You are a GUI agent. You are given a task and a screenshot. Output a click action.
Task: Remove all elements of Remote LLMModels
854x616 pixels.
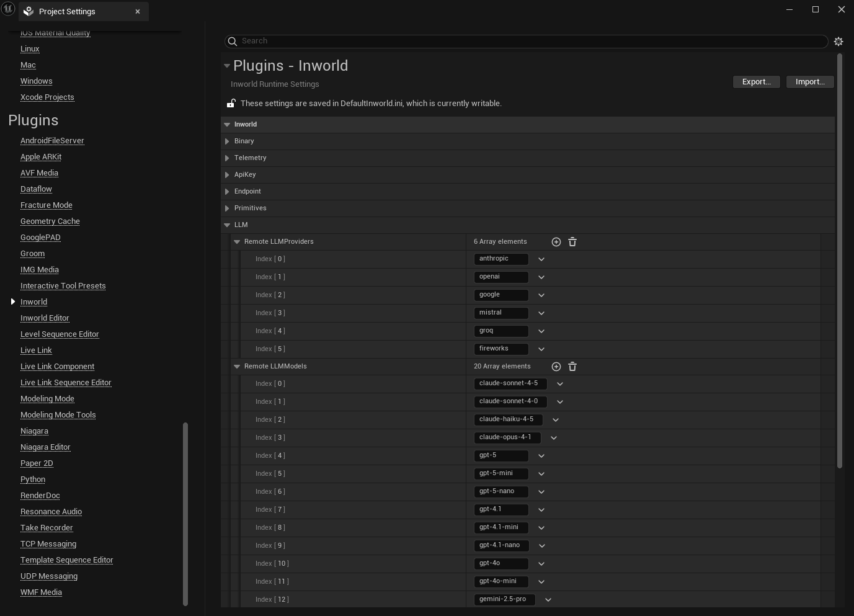tap(572, 367)
